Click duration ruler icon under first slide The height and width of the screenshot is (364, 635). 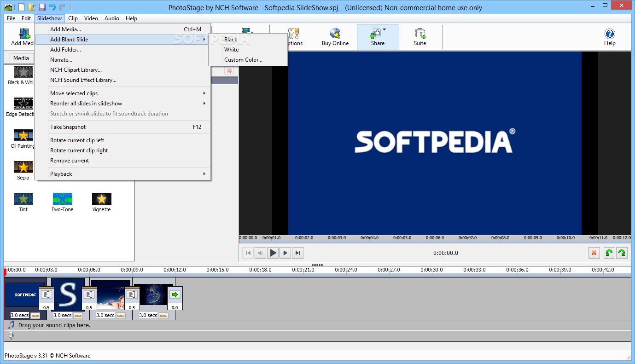35,315
